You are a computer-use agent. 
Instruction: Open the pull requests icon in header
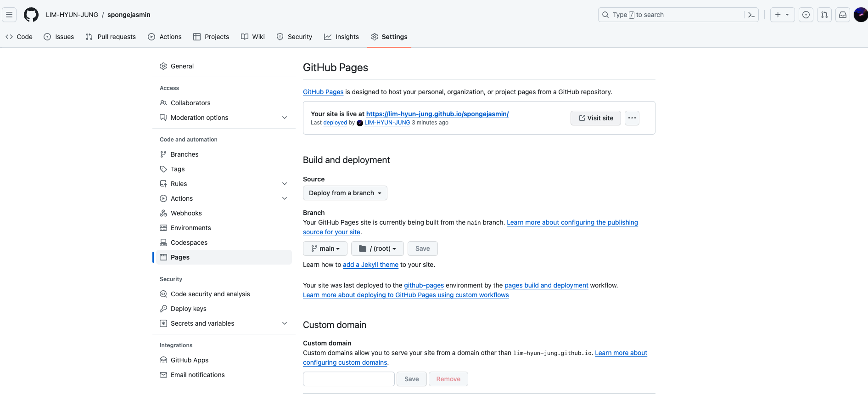[x=824, y=15]
